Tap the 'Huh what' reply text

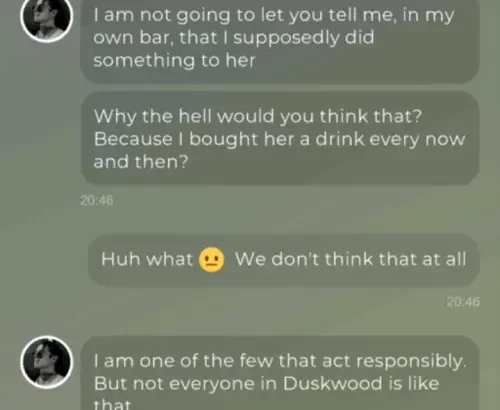(x=147, y=259)
